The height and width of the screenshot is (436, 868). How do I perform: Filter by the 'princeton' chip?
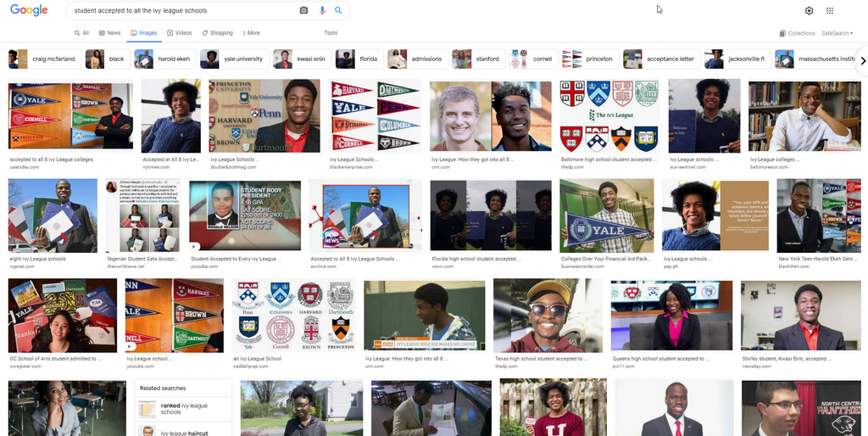[590, 59]
